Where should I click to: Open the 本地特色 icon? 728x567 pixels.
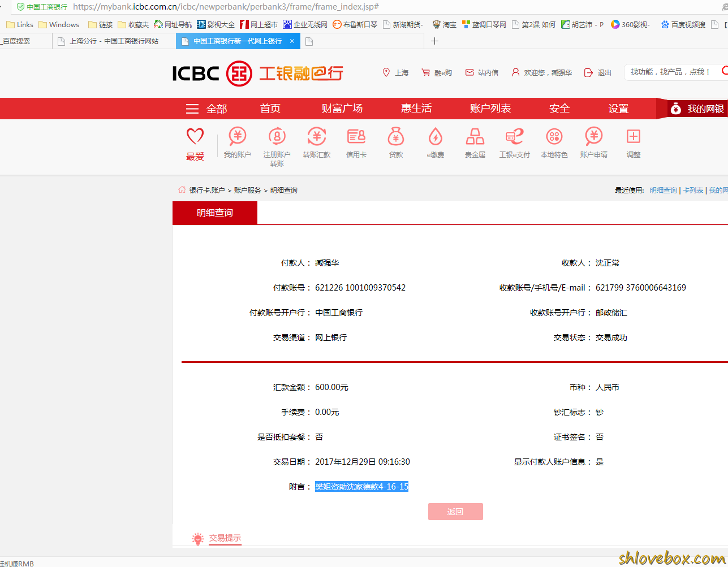point(554,137)
